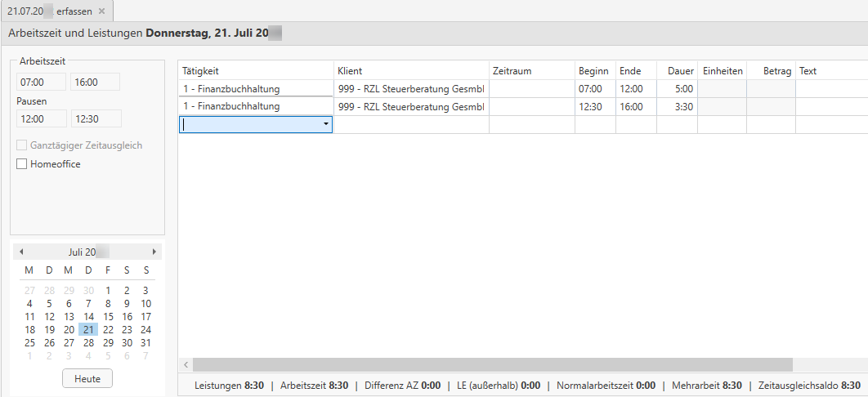Click Pausen start field 12:00
The width and height of the screenshot is (868, 397).
click(x=40, y=119)
